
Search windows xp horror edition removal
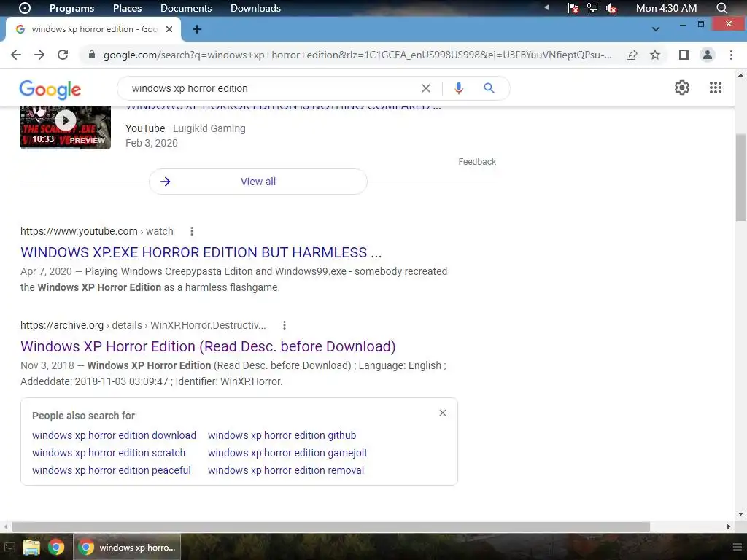[286, 470]
